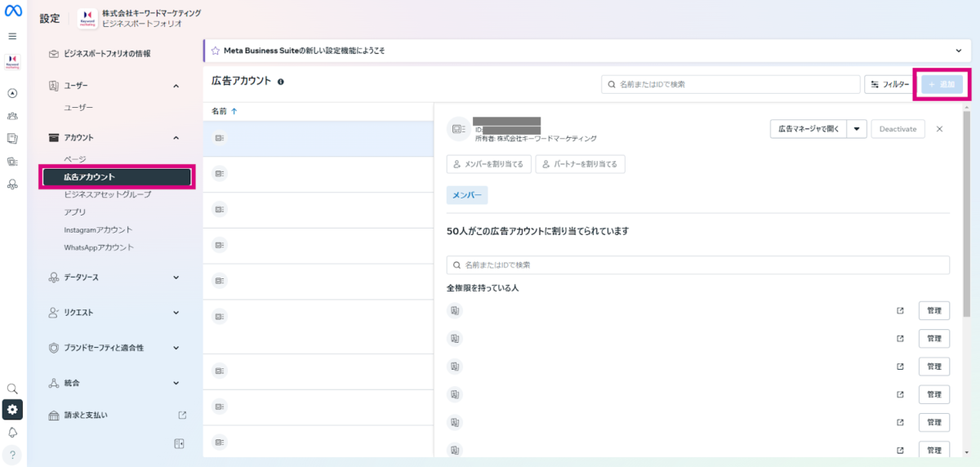Open アプリ in sidebar
This screenshot has width=980, height=467.
pyautogui.click(x=75, y=212)
